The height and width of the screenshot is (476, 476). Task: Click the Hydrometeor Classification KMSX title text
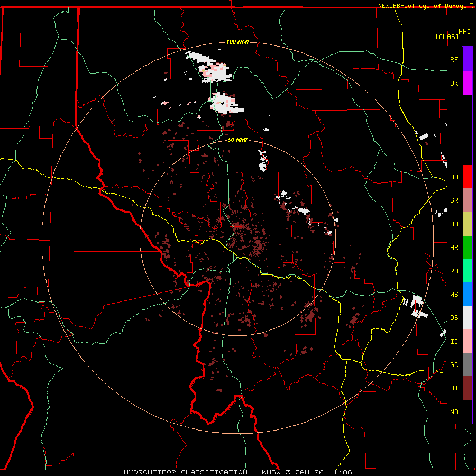pos(237,472)
